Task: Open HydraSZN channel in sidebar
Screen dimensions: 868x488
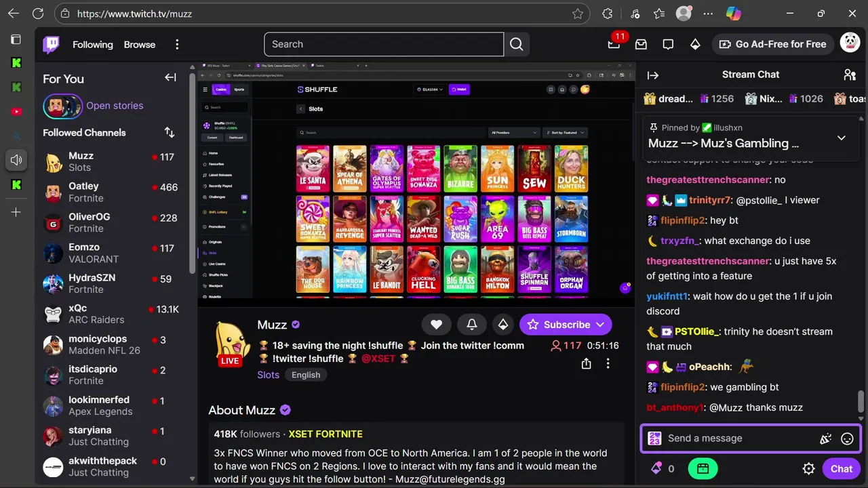Action: [x=111, y=284]
